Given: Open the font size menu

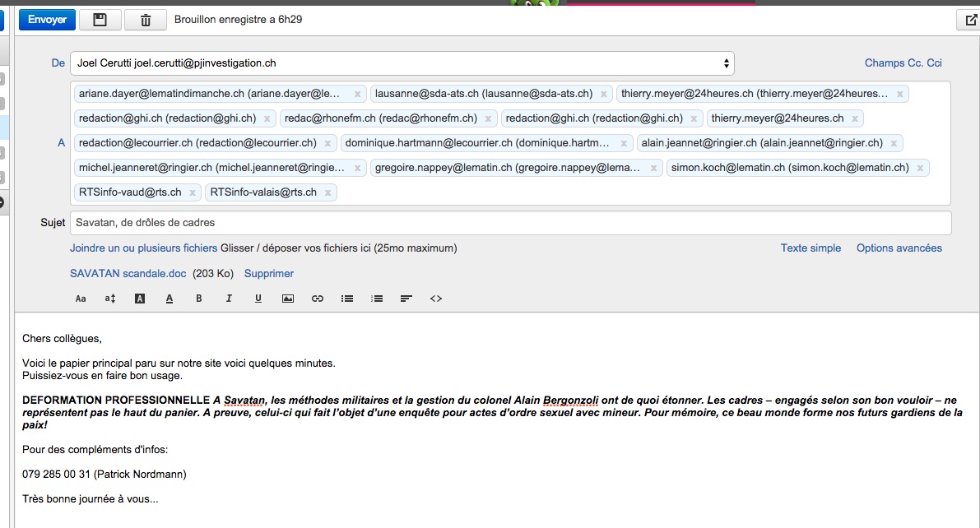Looking at the screenshot, I should click(x=110, y=299).
